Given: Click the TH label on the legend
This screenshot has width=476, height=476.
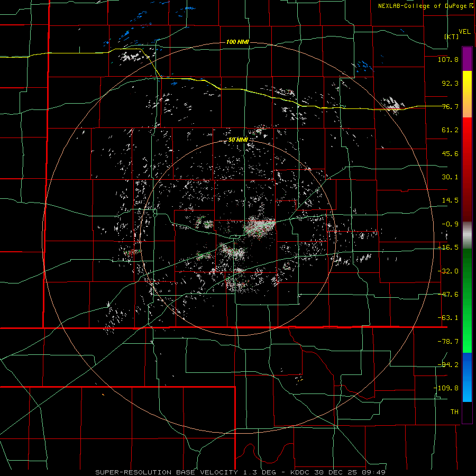Looking at the screenshot, I should click(454, 412).
